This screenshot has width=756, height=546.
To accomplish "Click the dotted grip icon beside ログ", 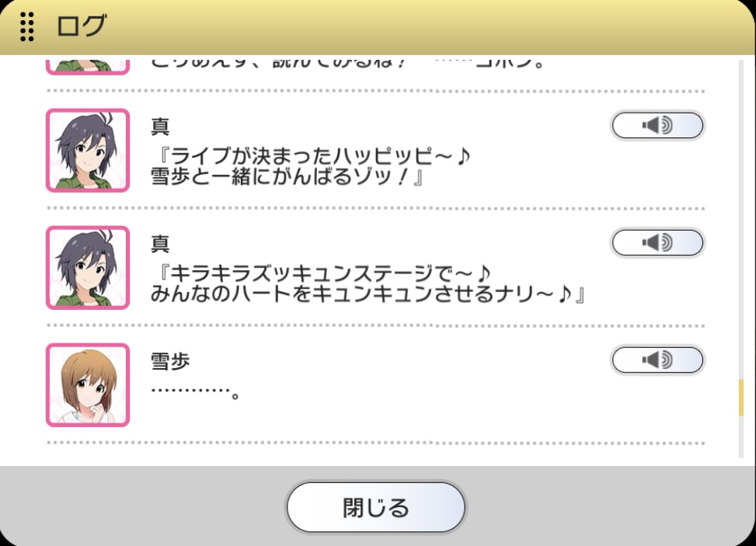I will [x=27, y=26].
